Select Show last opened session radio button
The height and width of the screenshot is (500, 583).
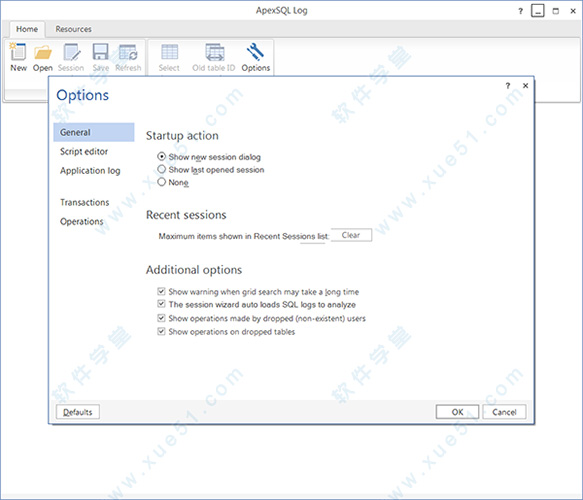click(x=161, y=169)
